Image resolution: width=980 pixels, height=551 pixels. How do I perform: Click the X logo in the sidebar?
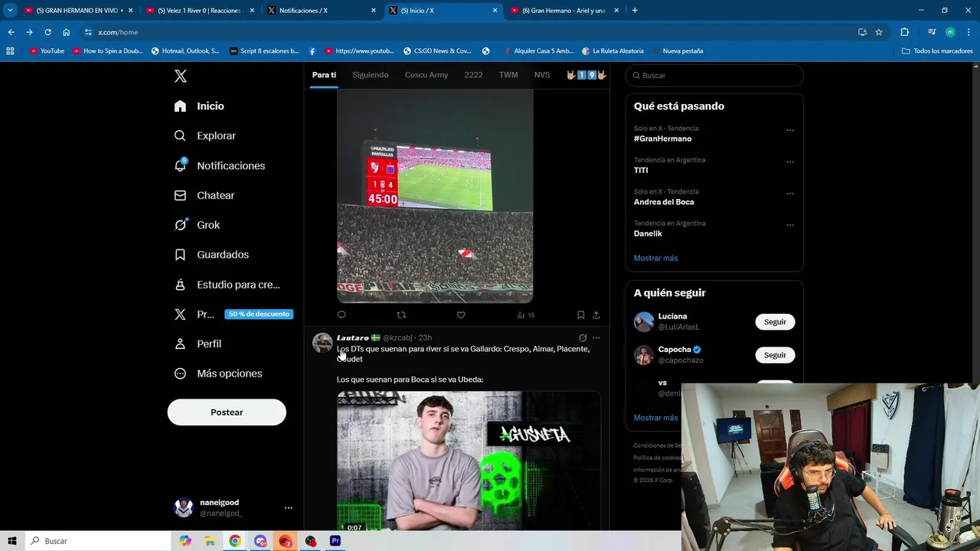[180, 76]
